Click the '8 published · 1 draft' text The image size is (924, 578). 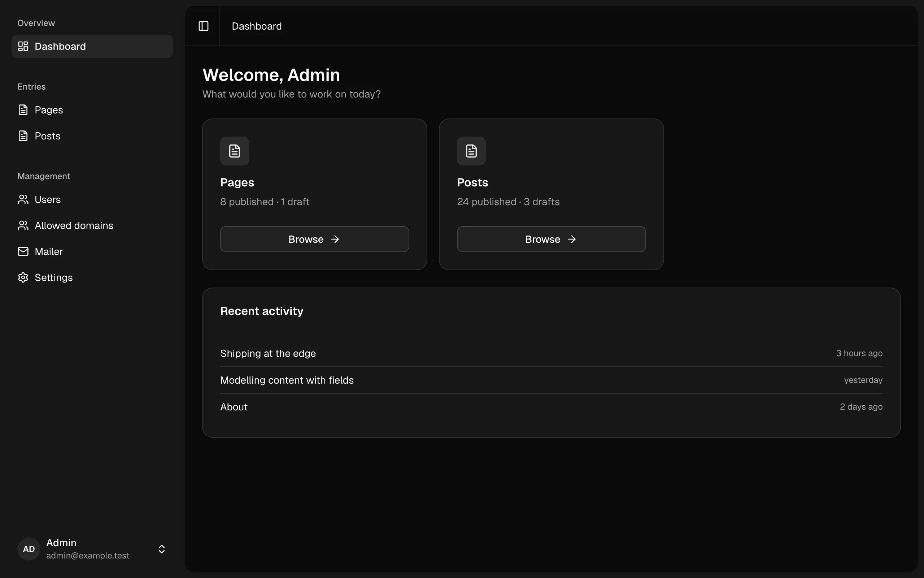[x=265, y=202]
